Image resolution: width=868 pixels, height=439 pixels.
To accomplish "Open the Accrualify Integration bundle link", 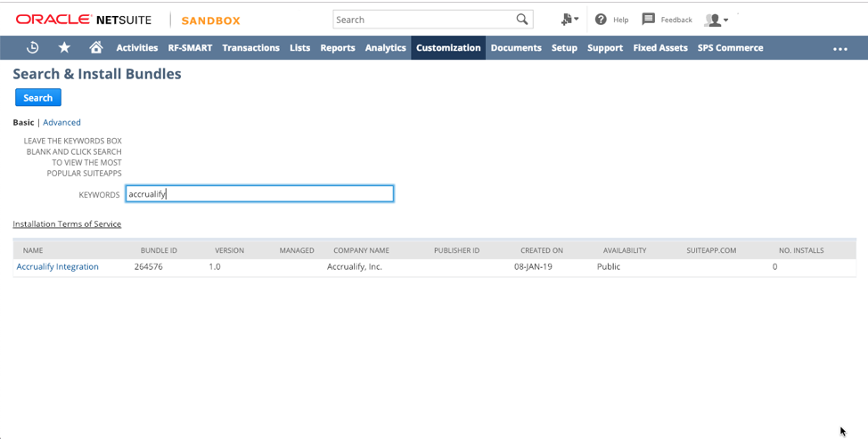I will coord(58,266).
